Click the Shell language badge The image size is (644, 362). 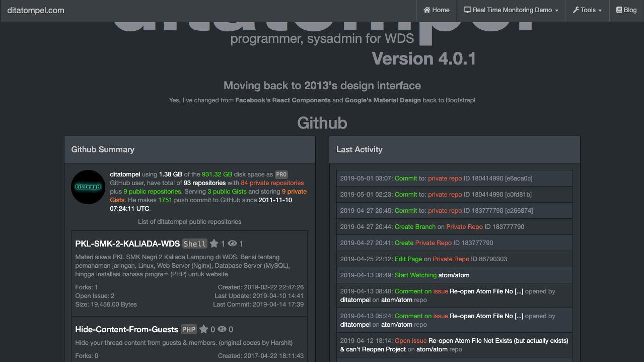point(194,244)
